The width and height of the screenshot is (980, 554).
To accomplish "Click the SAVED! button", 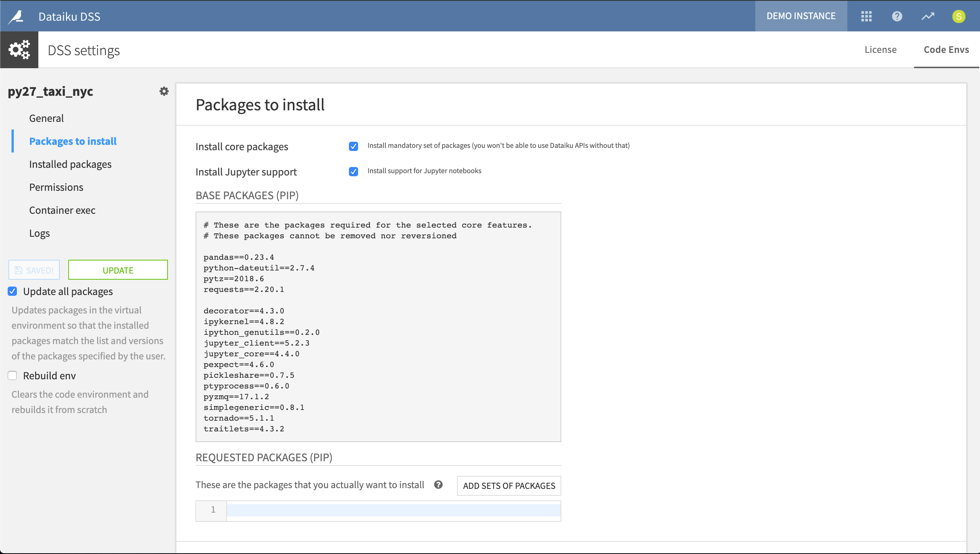I will pyautogui.click(x=34, y=270).
